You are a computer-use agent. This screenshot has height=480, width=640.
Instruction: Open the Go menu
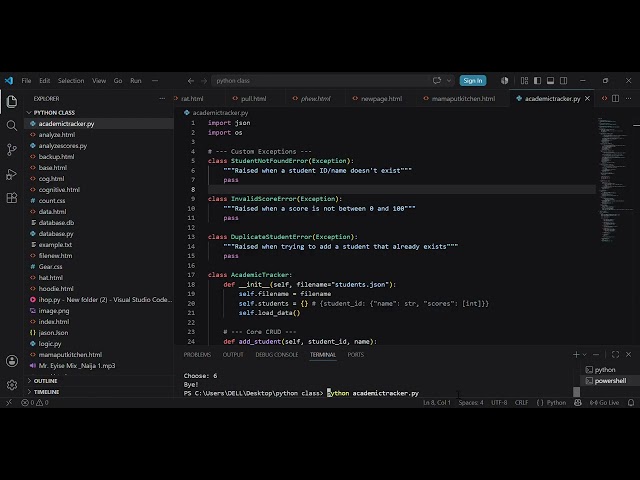pyautogui.click(x=118, y=81)
